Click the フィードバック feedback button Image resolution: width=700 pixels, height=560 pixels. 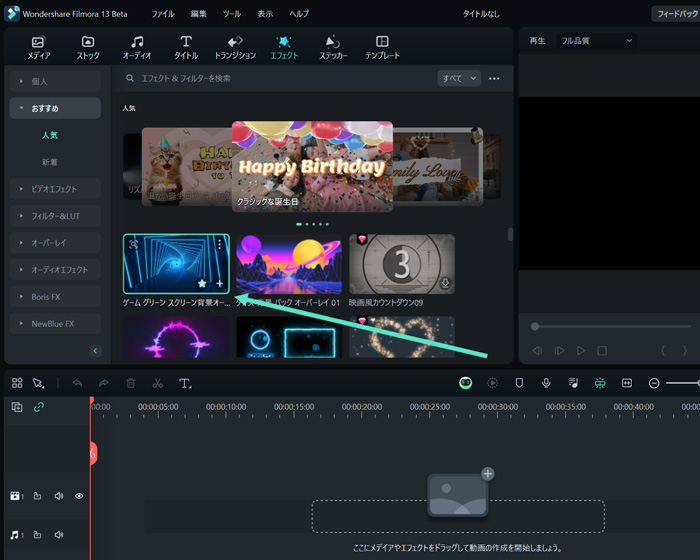coord(676,14)
